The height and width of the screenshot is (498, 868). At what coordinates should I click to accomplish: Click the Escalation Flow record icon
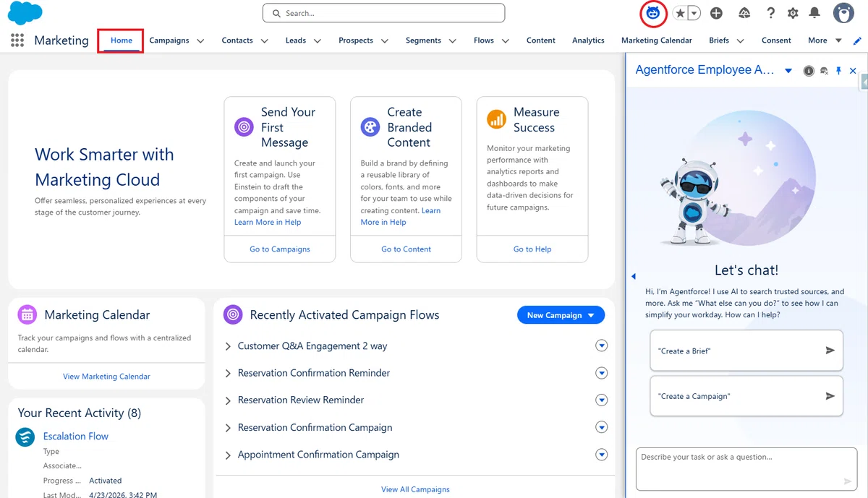[25, 437]
